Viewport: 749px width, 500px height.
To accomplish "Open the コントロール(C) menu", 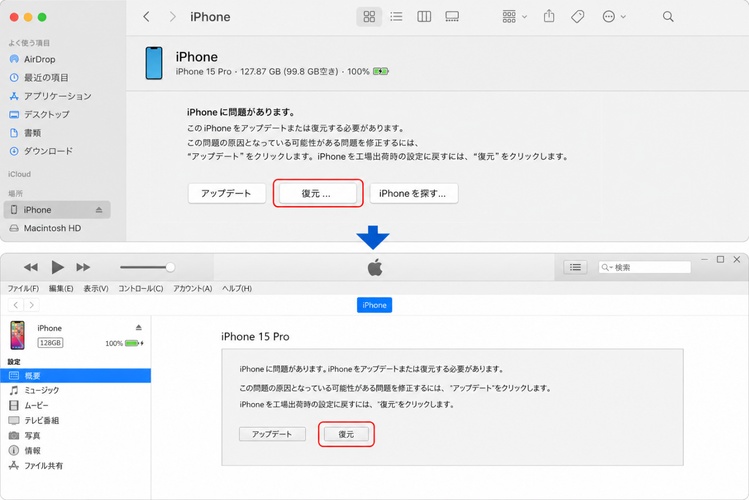I will (141, 288).
